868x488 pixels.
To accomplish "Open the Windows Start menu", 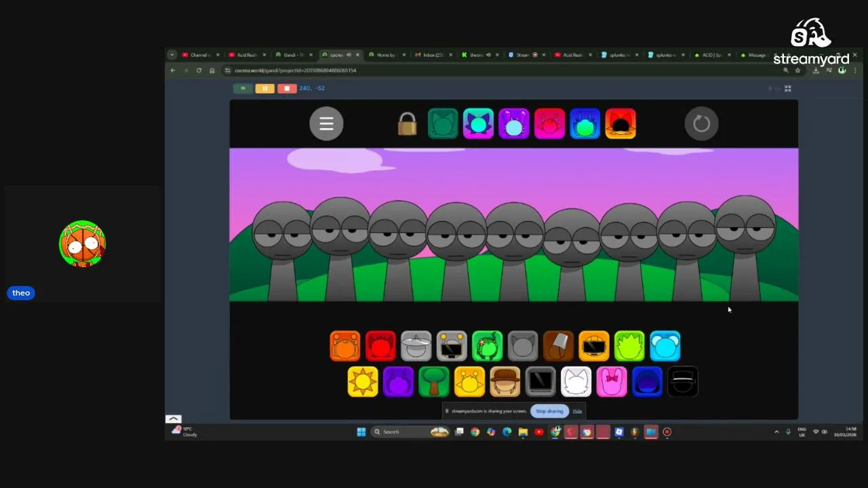I will pos(361,432).
